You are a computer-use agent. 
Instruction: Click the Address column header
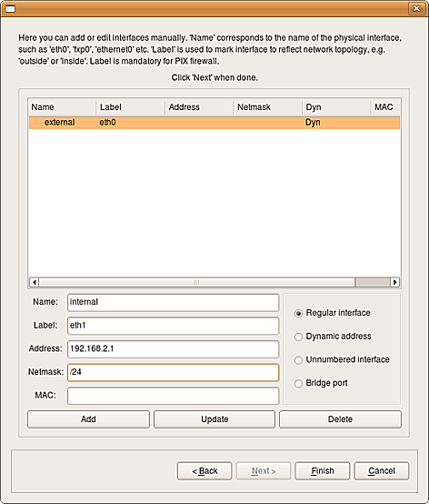pos(199,107)
